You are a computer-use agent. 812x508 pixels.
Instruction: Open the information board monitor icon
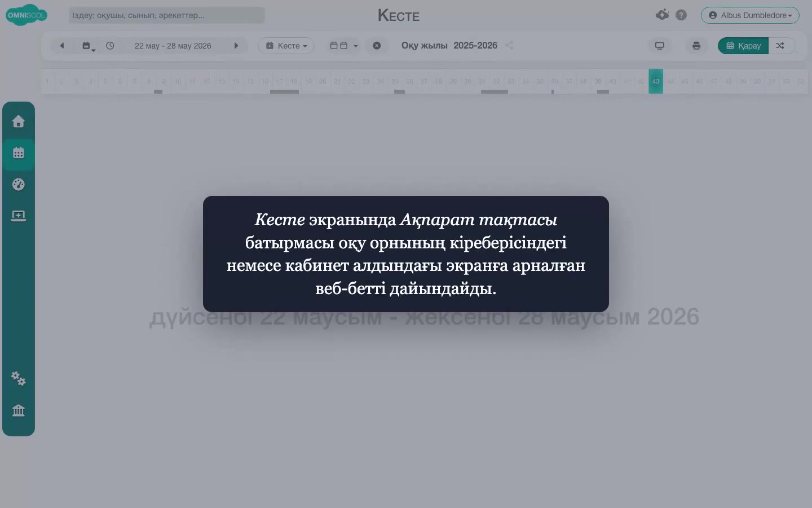tap(660, 46)
